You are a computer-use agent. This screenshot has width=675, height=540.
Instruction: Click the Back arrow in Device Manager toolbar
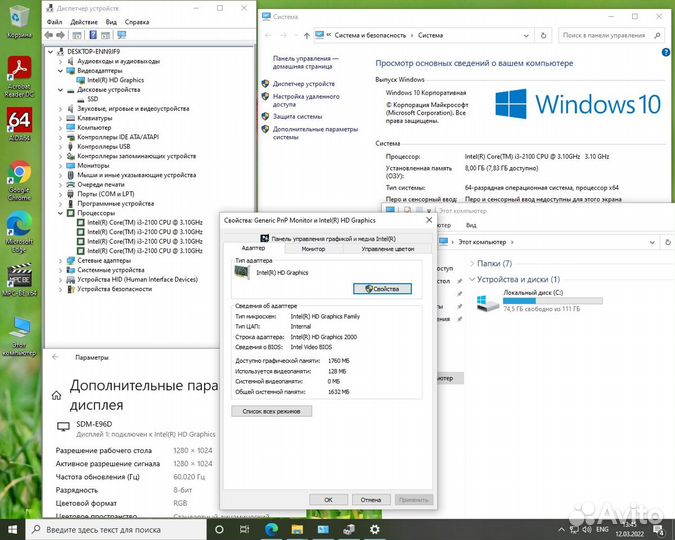pos(49,35)
